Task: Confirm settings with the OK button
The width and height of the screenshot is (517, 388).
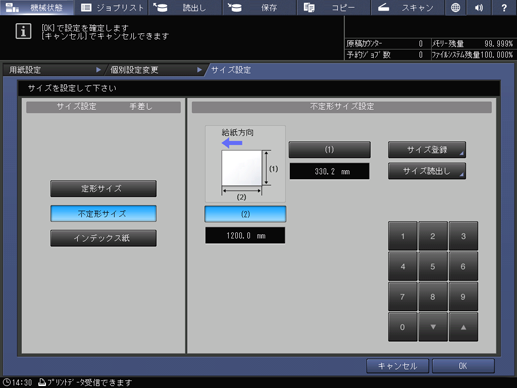Action: (463, 366)
